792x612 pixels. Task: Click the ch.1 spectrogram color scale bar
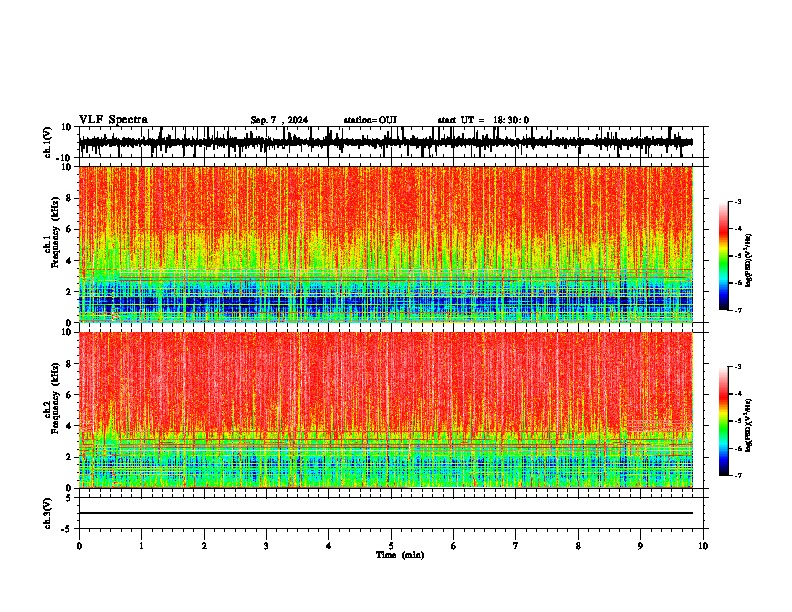click(x=723, y=256)
